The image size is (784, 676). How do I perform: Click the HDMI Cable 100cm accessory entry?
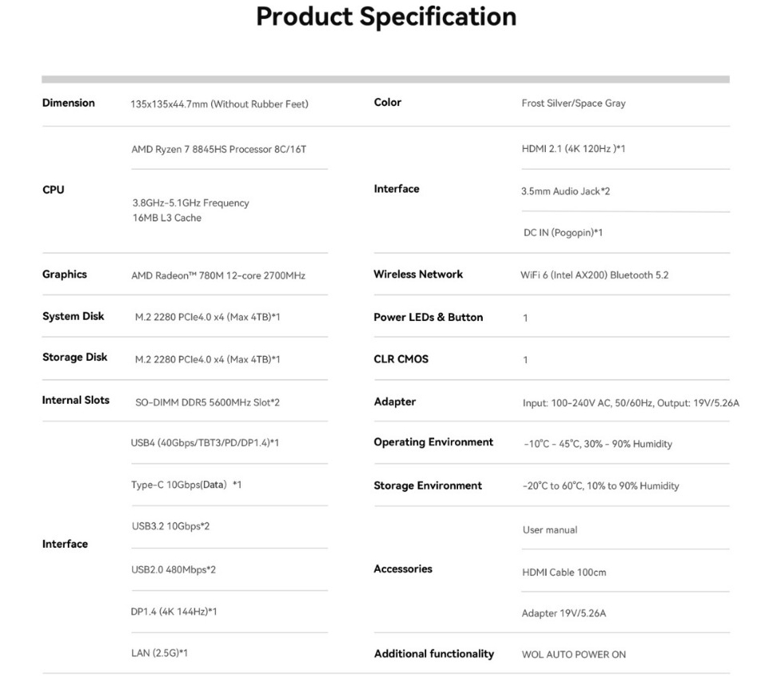tap(565, 572)
